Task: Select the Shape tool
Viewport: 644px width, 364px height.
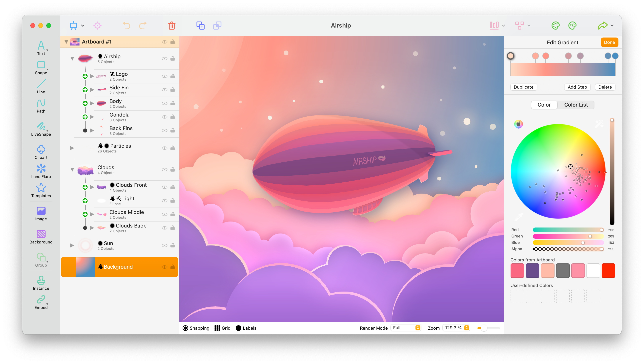Action: tap(41, 68)
